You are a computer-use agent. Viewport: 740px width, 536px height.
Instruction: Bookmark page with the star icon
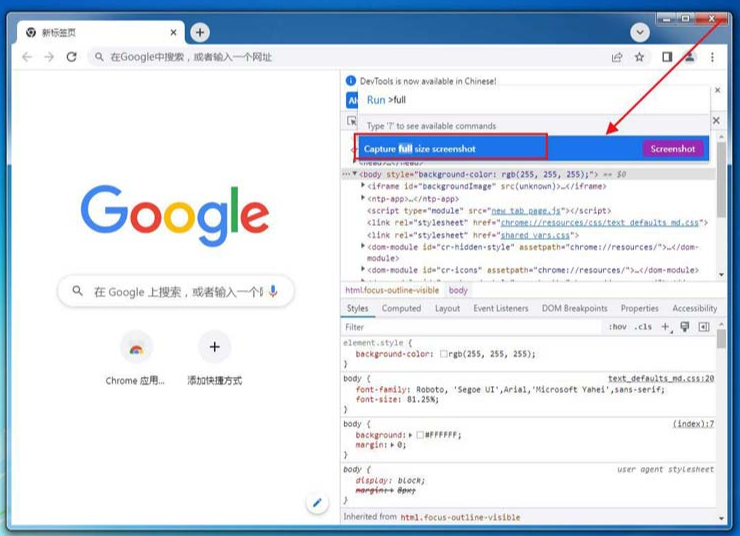click(639, 57)
